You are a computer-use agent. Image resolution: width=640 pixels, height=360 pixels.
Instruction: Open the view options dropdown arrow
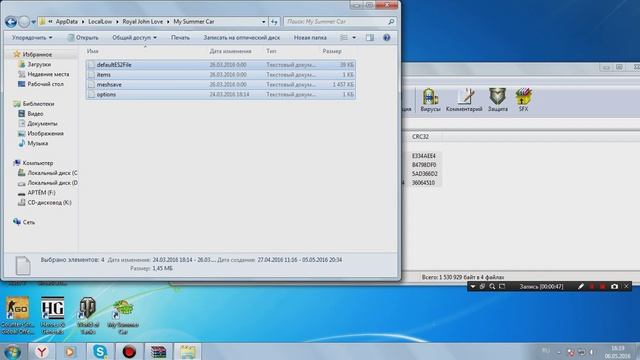point(354,38)
